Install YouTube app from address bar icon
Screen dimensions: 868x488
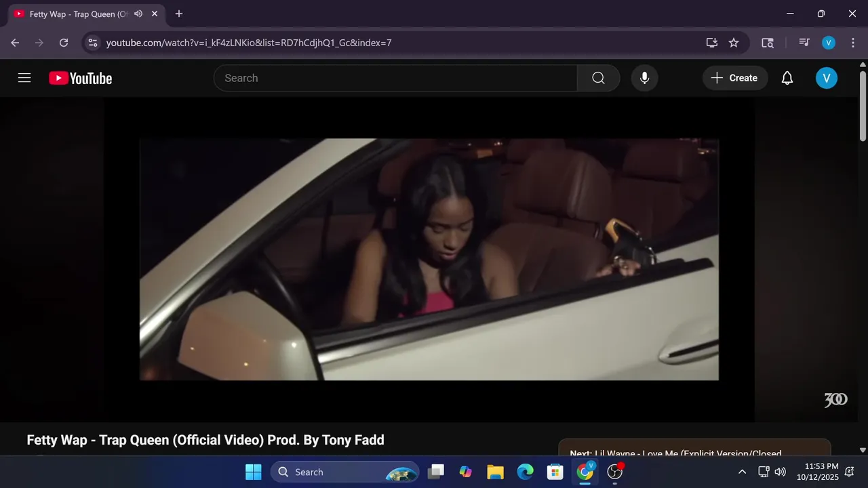click(711, 43)
